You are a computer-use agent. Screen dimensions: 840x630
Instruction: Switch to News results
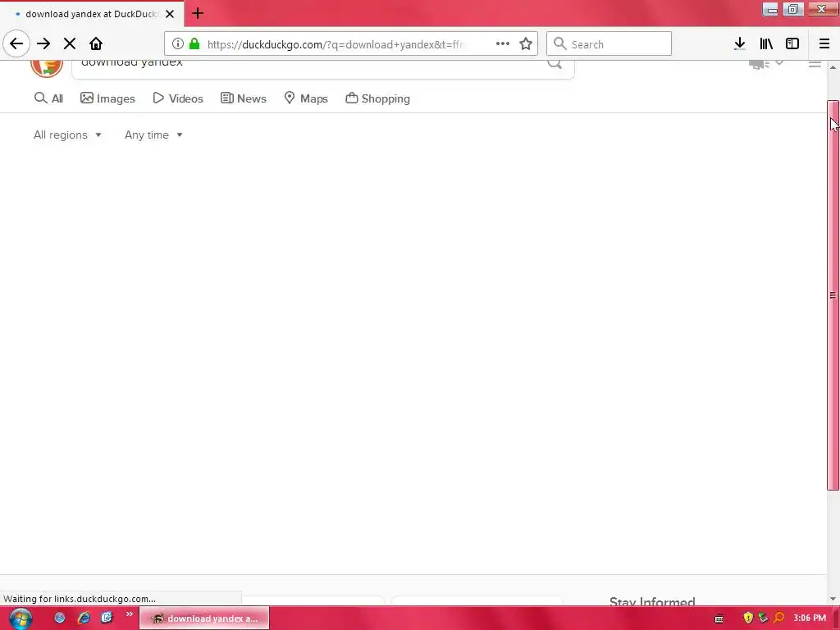click(x=244, y=98)
